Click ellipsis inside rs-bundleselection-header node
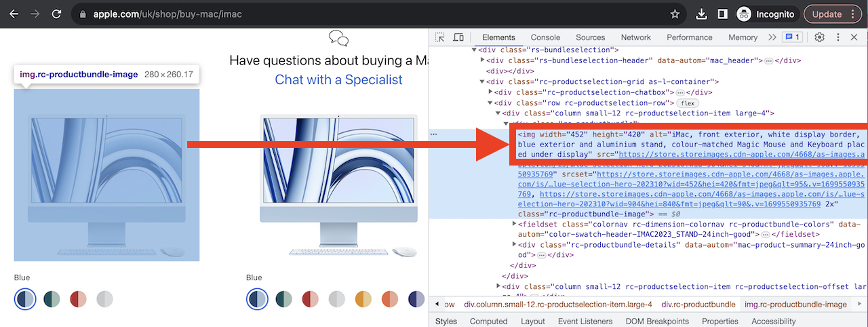Image resolution: width=868 pixels, height=327 pixels. pyautogui.click(x=768, y=61)
